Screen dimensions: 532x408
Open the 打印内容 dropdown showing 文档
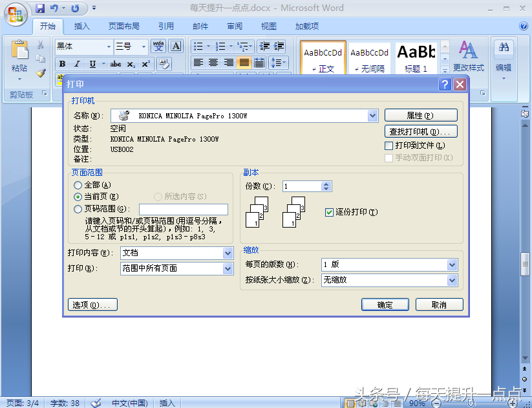tap(228, 253)
